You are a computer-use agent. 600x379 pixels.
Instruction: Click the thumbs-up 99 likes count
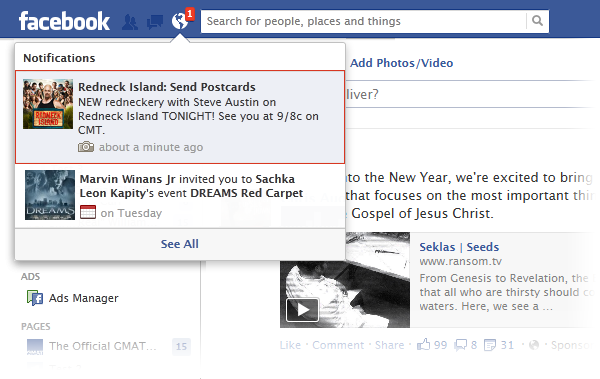coord(432,345)
